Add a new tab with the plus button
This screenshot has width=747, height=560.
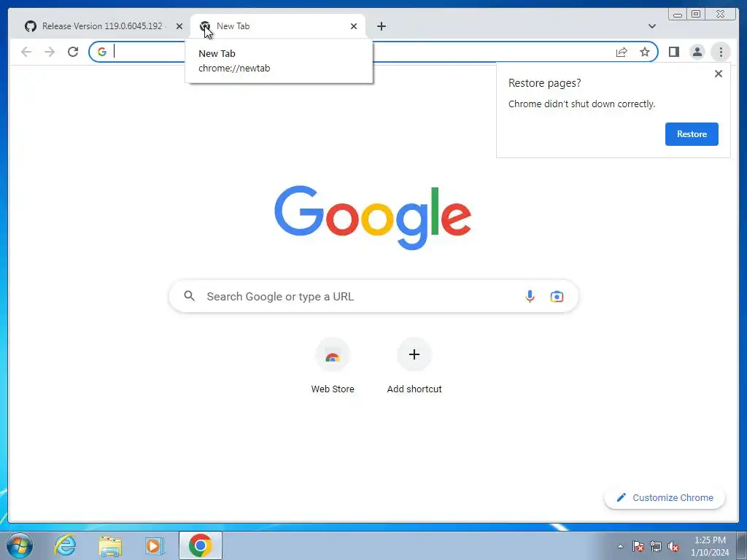click(381, 26)
